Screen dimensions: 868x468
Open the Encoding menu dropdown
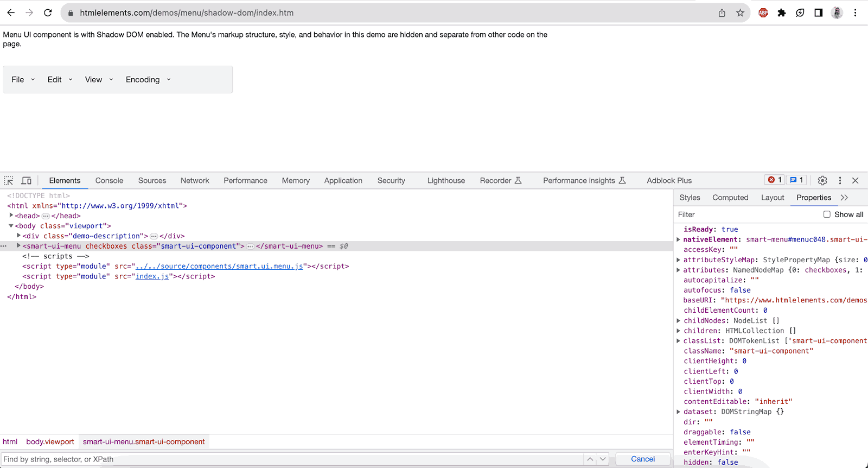148,80
